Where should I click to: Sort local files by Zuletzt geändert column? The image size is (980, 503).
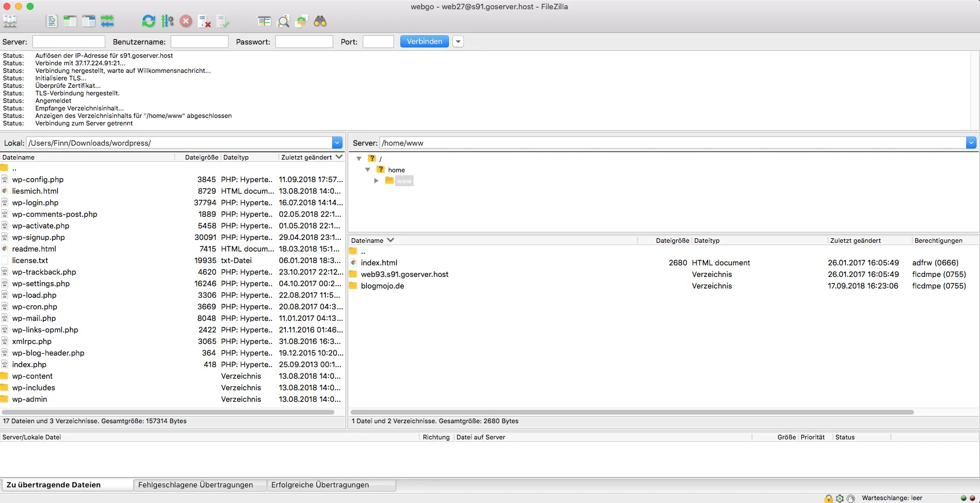pyautogui.click(x=311, y=157)
